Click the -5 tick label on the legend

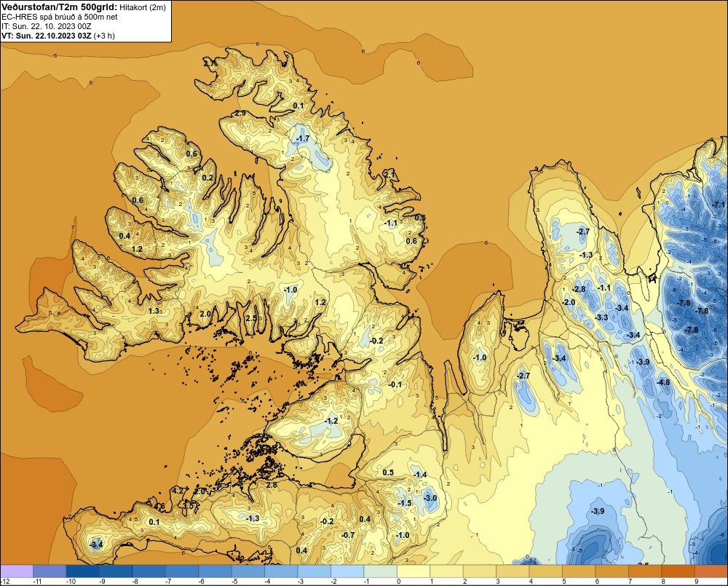click(x=234, y=582)
